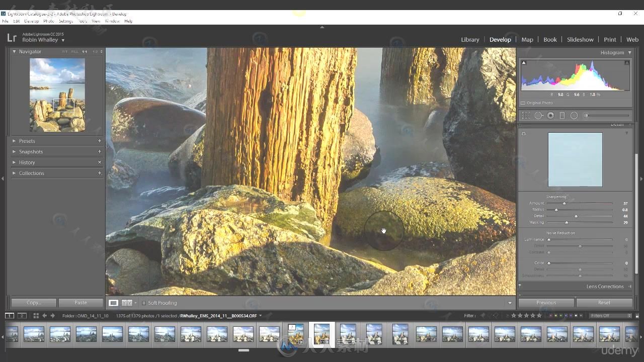Expand the Collections panel
The image size is (644, 362).
point(14,173)
